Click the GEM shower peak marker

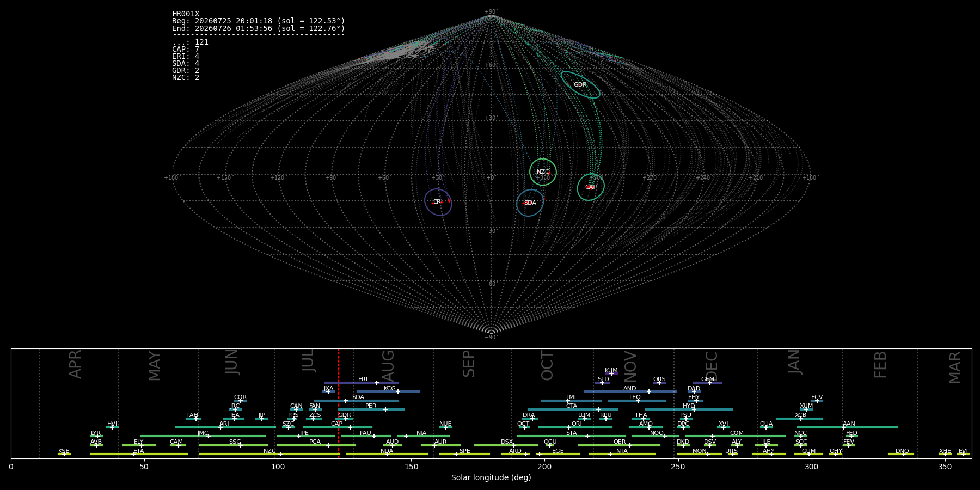[710, 383]
